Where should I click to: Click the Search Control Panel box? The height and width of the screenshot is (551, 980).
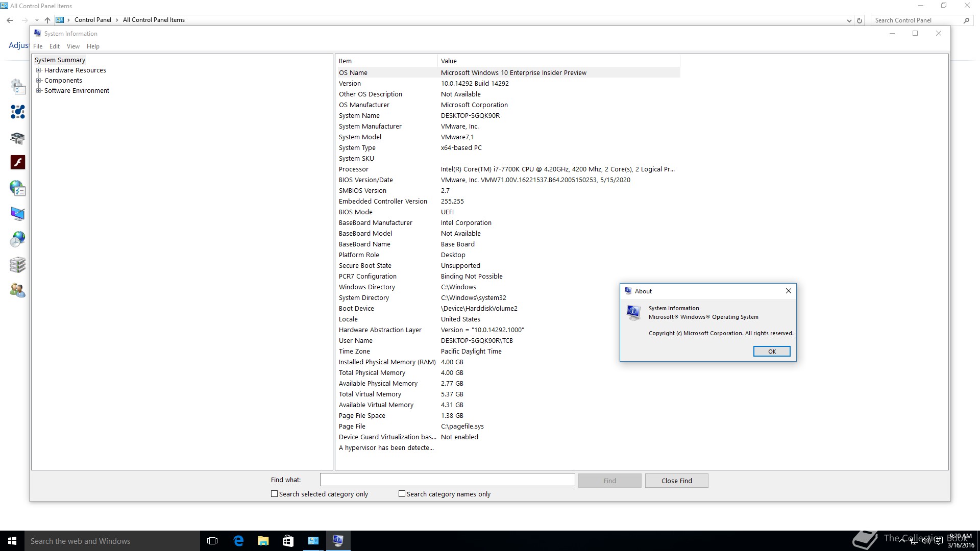(x=917, y=20)
